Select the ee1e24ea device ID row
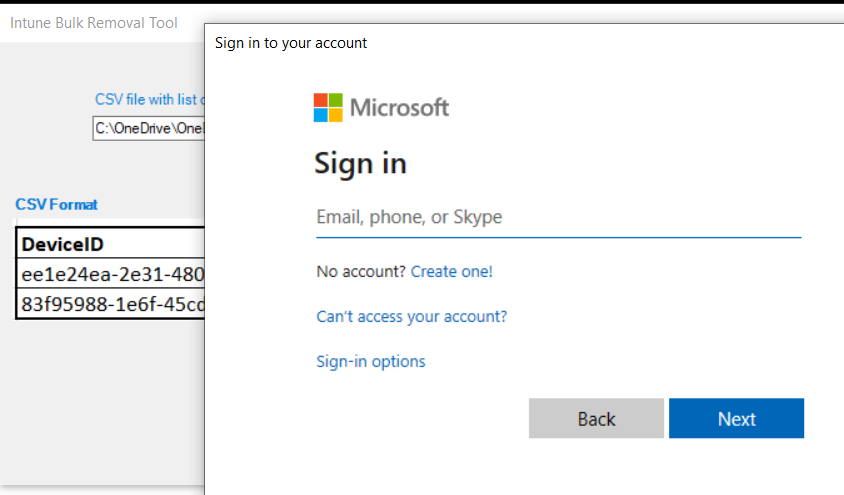This screenshot has width=844, height=495. point(112,274)
